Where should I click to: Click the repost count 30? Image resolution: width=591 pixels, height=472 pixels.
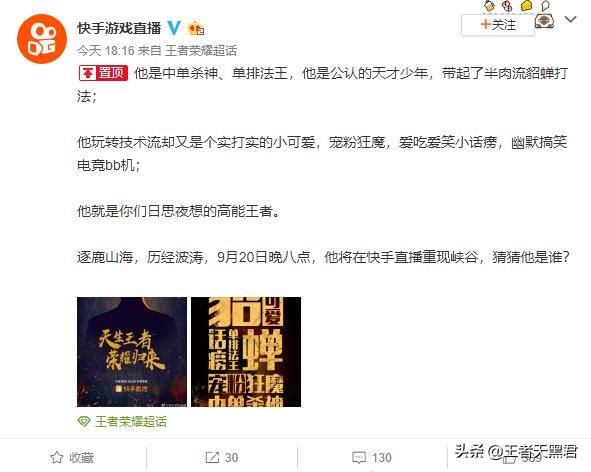[231, 458]
